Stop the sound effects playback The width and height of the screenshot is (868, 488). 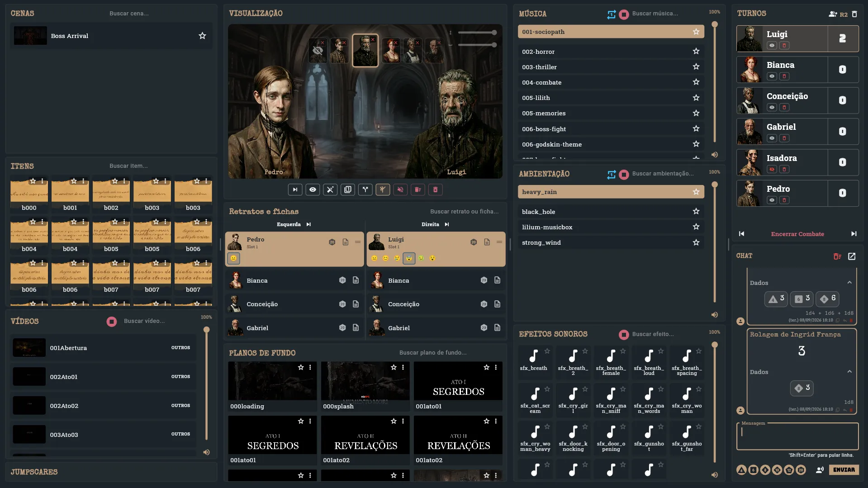pyautogui.click(x=624, y=335)
